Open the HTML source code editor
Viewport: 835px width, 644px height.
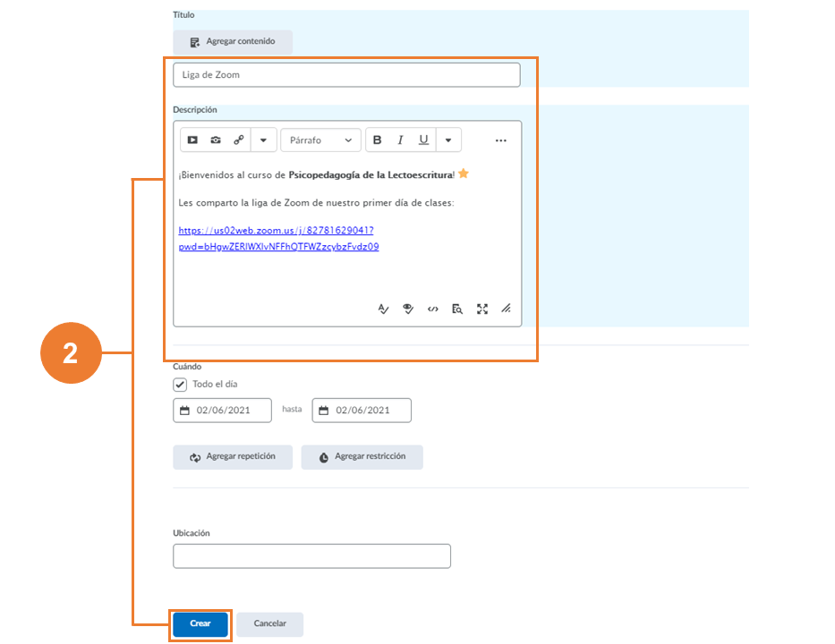click(x=432, y=309)
